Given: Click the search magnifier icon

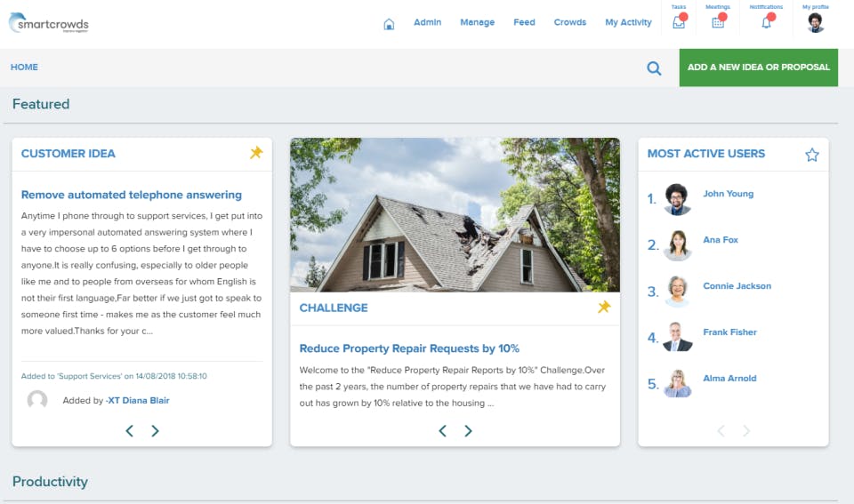Looking at the screenshot, I should click(654, 68).
